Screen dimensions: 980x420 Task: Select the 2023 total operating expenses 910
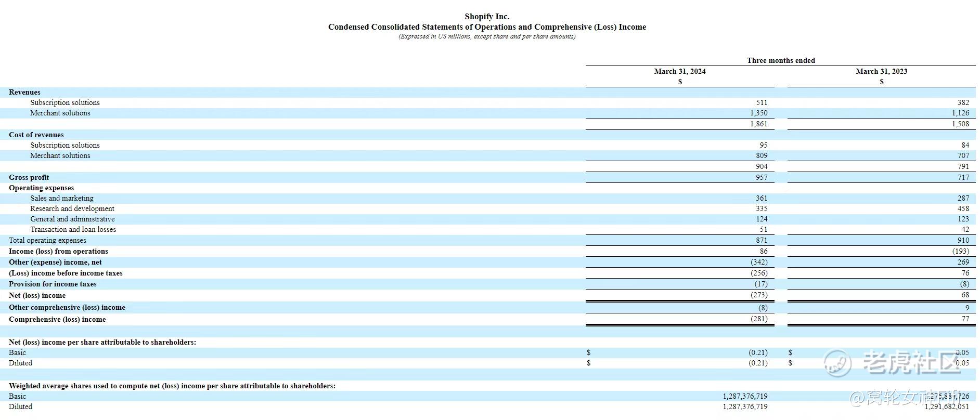tap(963, 240)
